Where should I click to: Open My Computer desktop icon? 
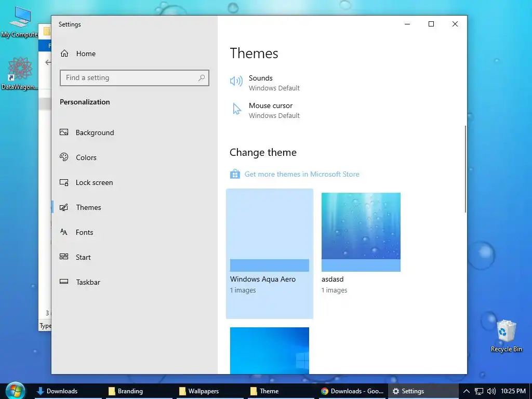pos(20,21)
